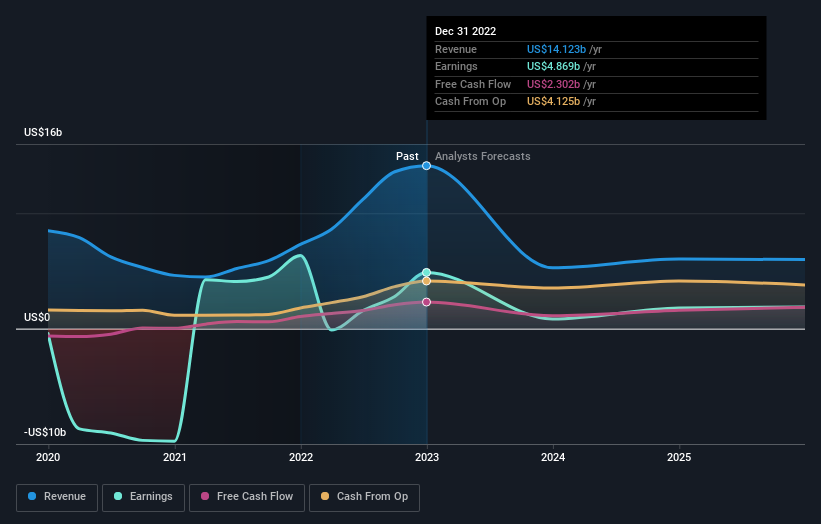Viewport: 821px width, 524px height.
Task: Toggle the Earnings legend button
Action: coord(143,497)
